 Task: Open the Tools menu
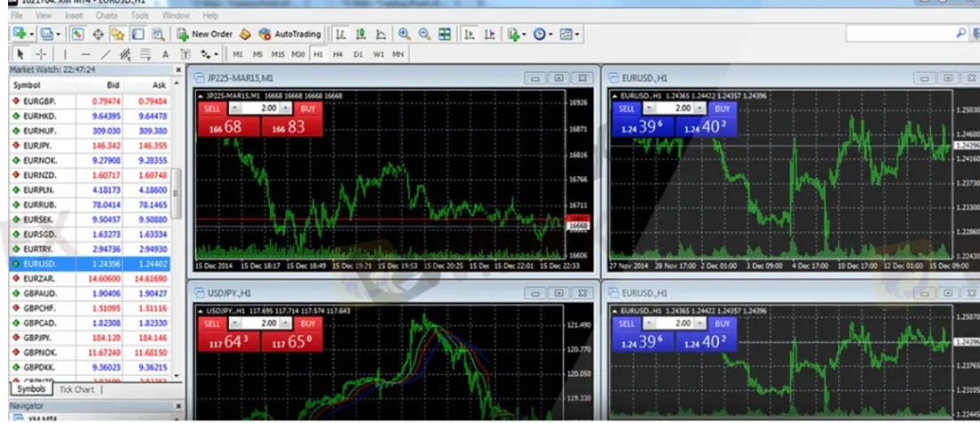[140, 15]
